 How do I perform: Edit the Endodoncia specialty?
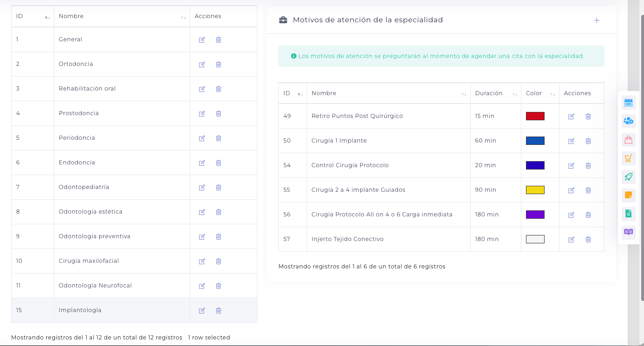pyautogui.click(x=202, y=163)
